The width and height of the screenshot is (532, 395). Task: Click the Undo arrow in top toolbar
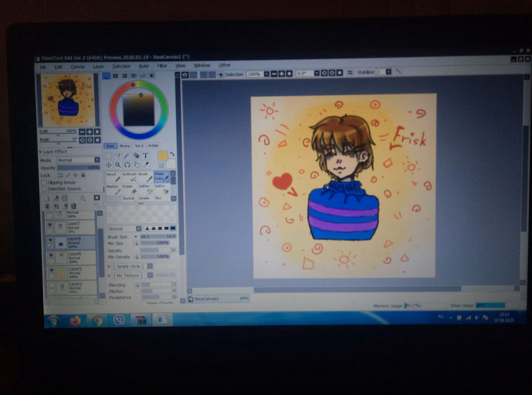[x=185, y=75]
